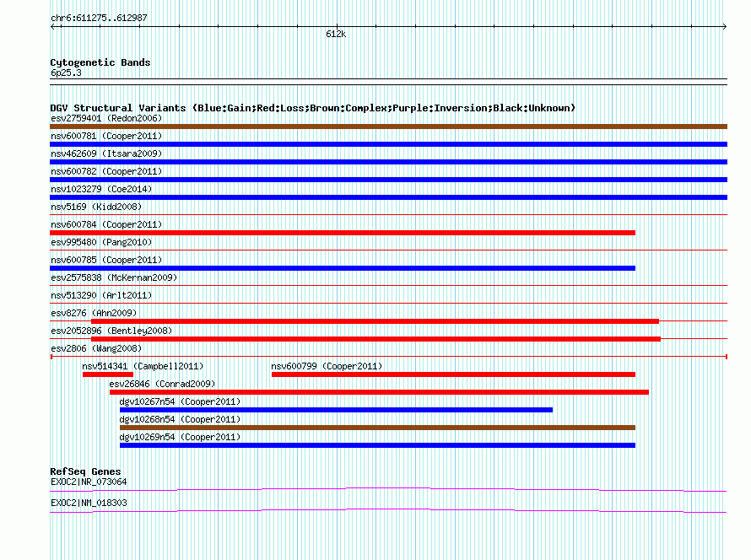Click the nsv513290 (Arlt2011) label
Screen dimensions: 751x560
tap(101, 295)
